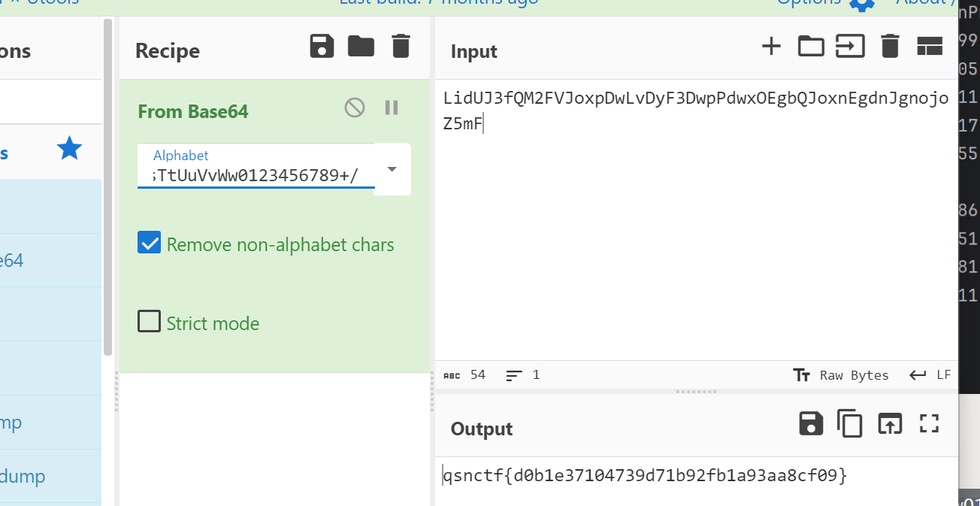Open file as input
Screen dimensions: 980x506
851,47
